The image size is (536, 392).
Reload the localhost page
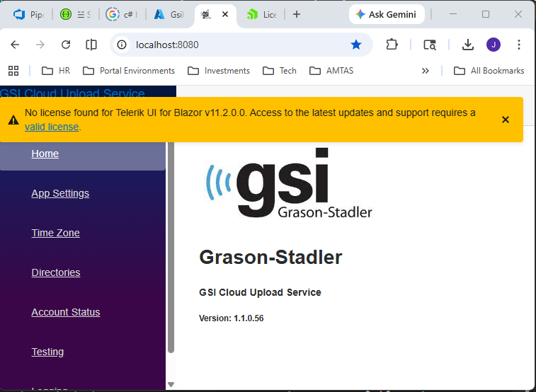click(66, 45)
